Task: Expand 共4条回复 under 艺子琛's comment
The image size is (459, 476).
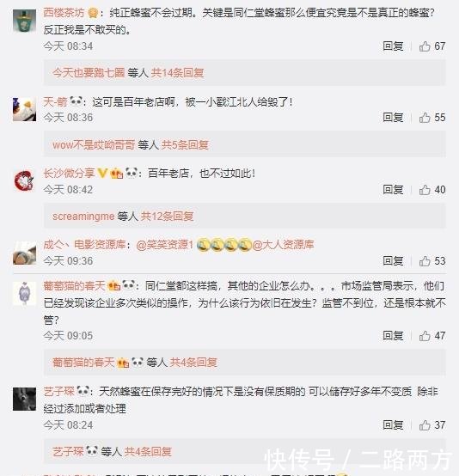Action: point(148,452)
